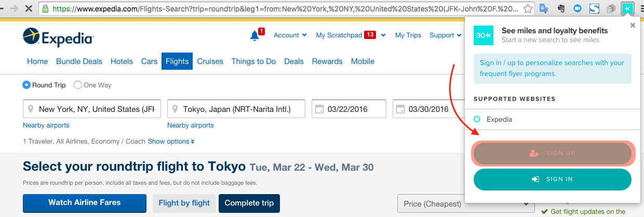Screen dimensions: 644x217
Task: Open the Things to Do tab
Action: (254, 61)
